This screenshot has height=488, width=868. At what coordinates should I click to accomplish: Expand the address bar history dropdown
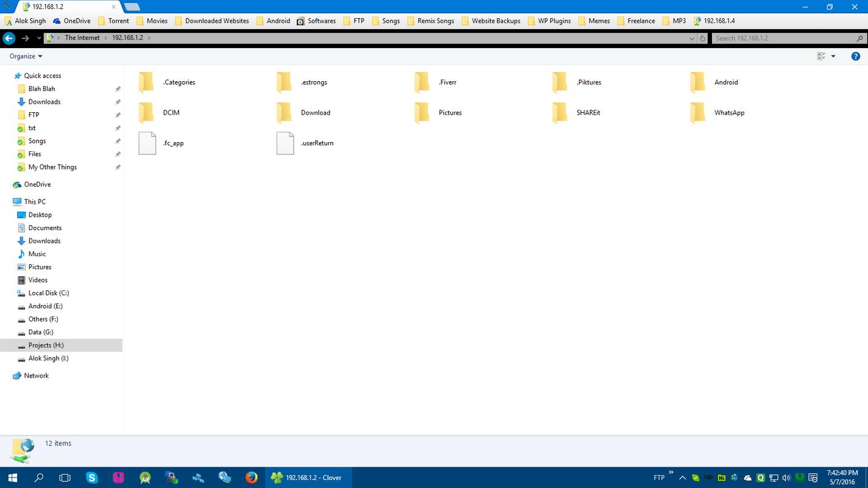[x=691, y=38]
